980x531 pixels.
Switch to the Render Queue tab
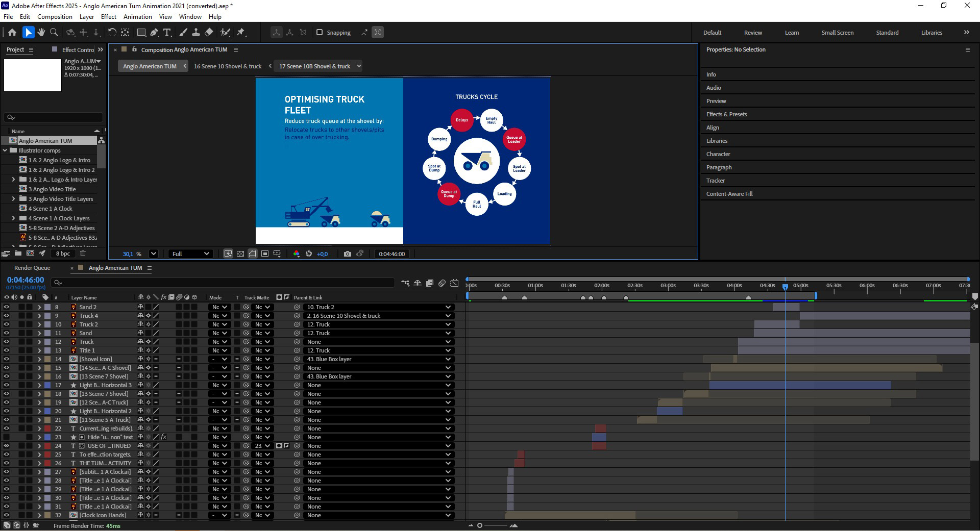pos(32,268)
